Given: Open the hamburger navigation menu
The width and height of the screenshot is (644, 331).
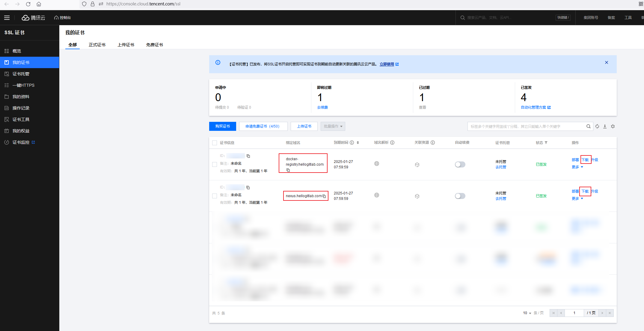Looking at the screenshot, I should click(x=7, y=18).
